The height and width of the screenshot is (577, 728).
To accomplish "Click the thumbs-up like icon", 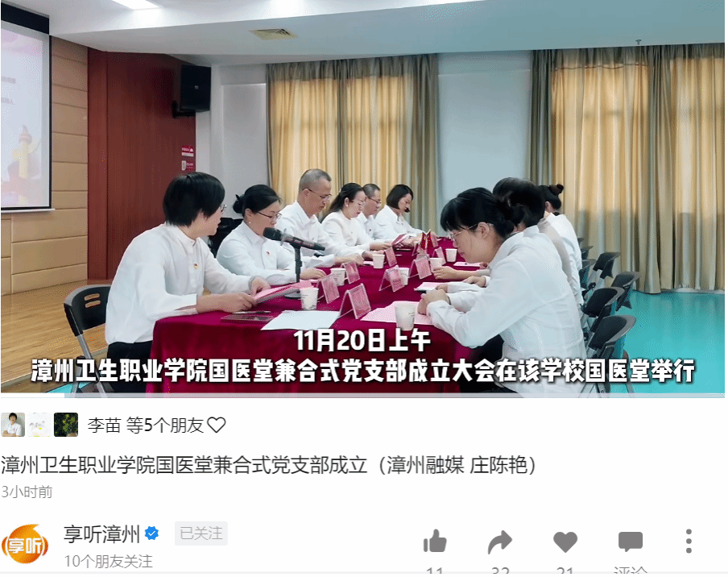I will [435, 542].
